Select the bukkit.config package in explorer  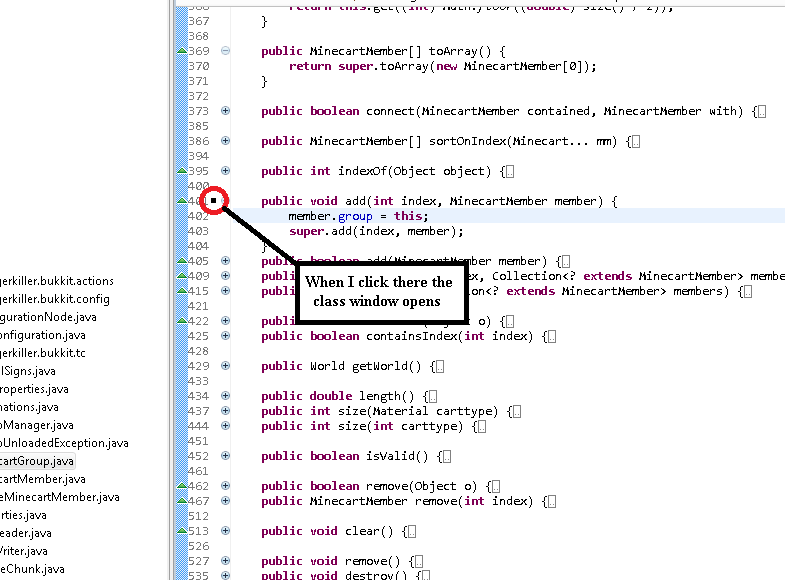pos(55,299)
